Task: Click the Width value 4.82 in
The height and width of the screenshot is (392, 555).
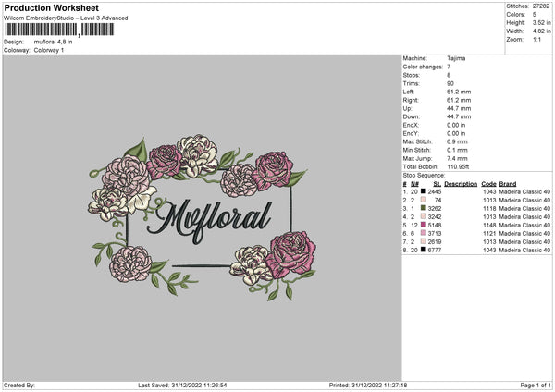Action: click(541, 31)
